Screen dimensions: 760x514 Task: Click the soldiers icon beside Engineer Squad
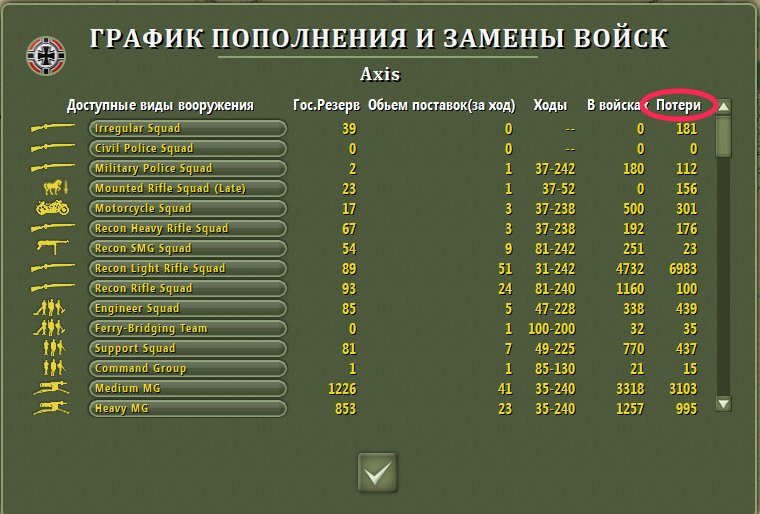tap(49, 307)
